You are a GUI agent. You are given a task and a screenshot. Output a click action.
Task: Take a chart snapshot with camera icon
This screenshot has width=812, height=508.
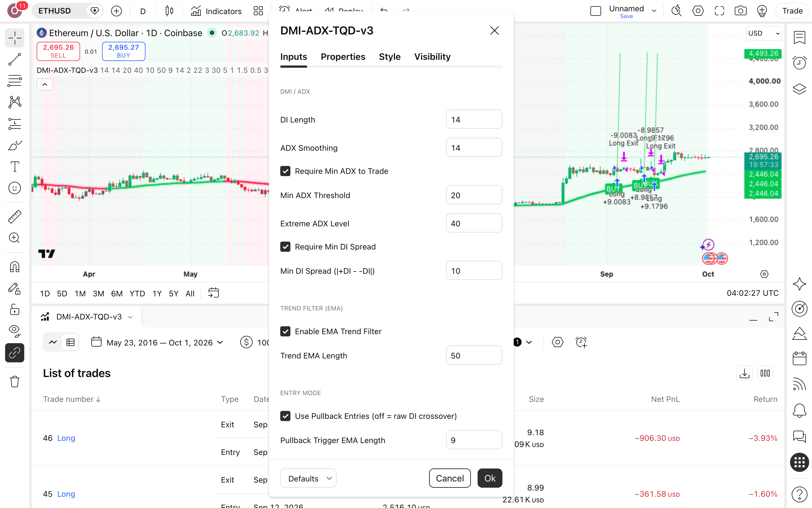coord(741,11)
